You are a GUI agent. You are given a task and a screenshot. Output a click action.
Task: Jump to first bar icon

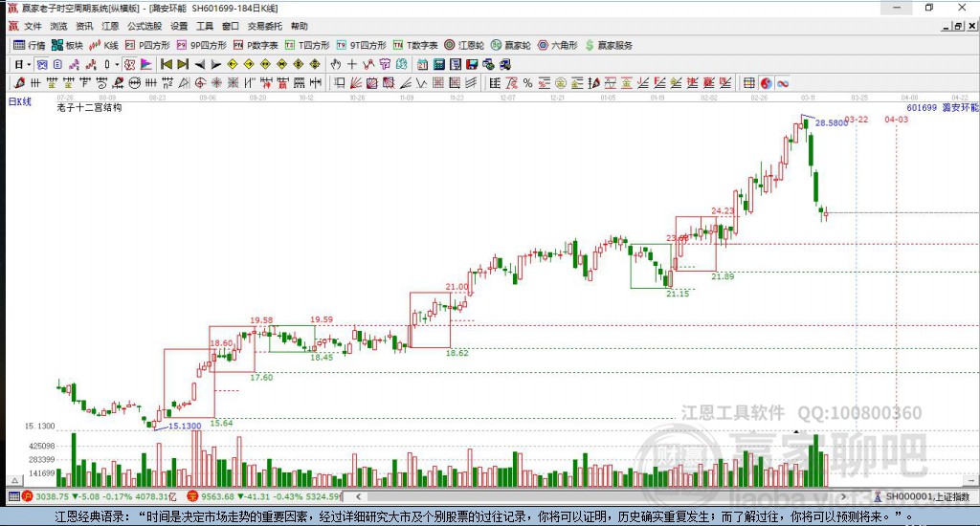(167, 64)
